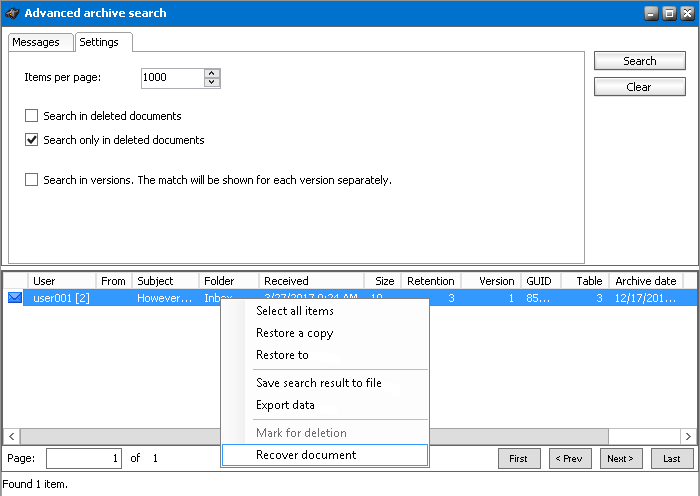Sort by the Version column header

(x=491, y=281)
